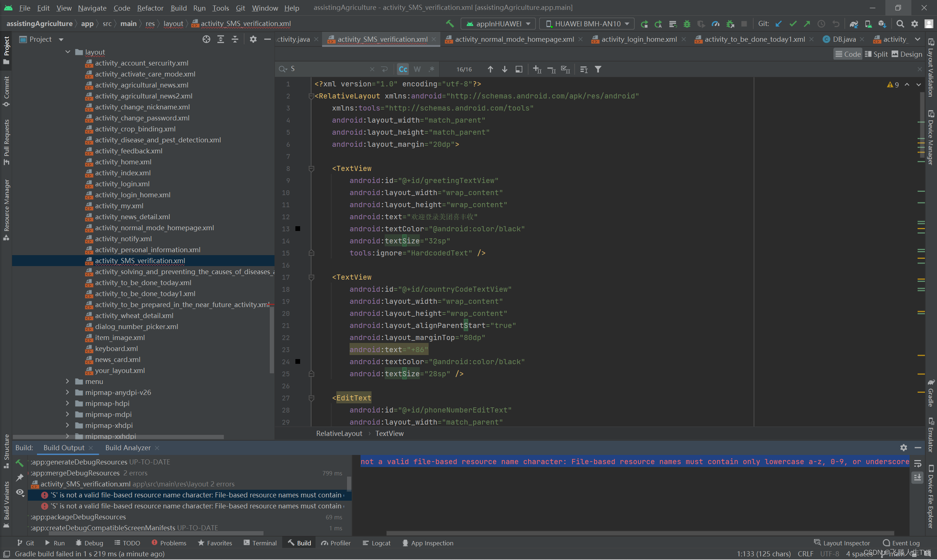Open Build panel settings gear

(x=903, y=448)
